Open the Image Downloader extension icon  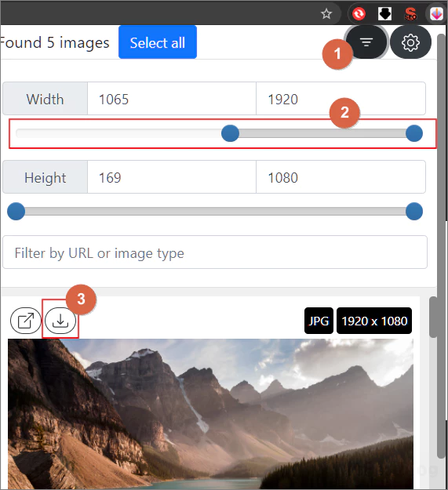click(x=436, y=14)
